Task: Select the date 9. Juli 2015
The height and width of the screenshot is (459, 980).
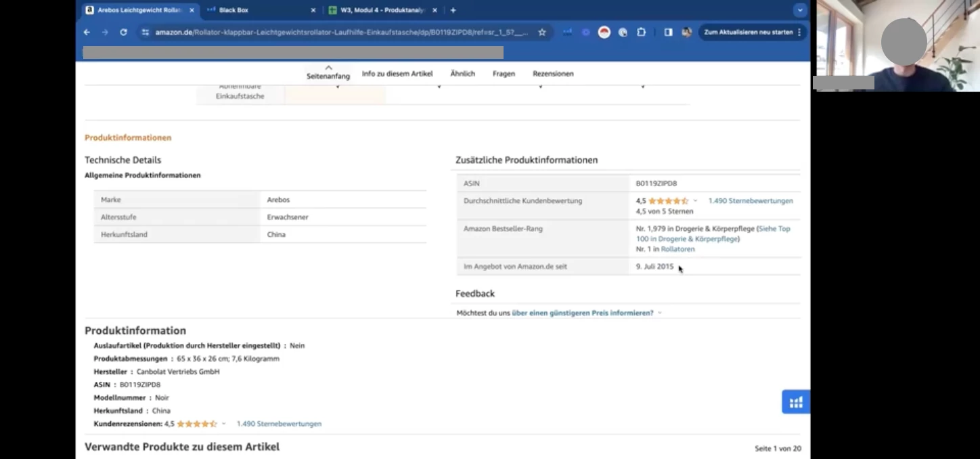Action: (x=655, y=267)
